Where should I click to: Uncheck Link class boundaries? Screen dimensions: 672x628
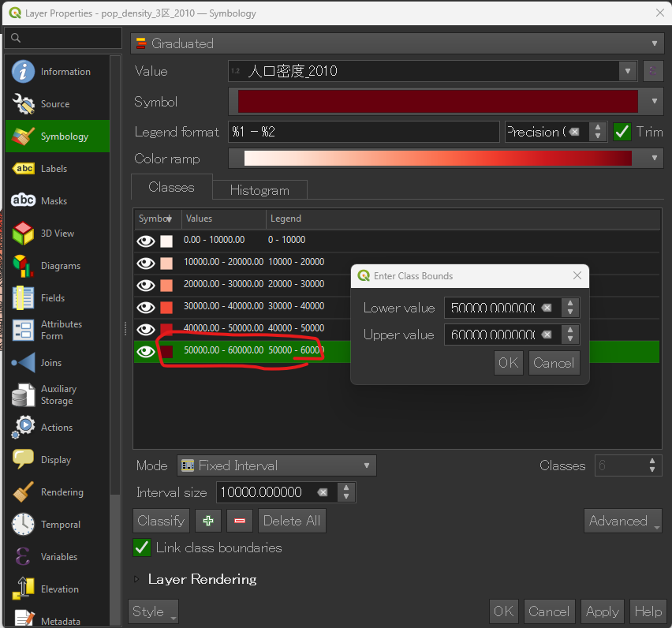(142, 548)
